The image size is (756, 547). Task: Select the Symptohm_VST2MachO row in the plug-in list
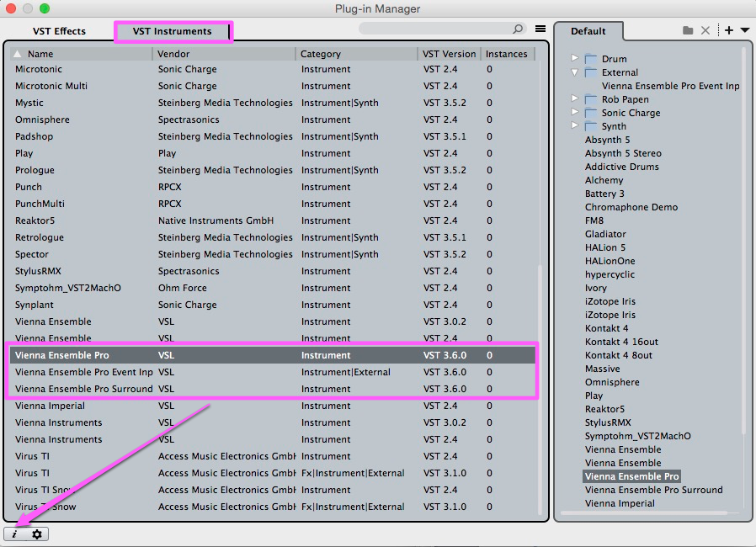[273, 288]
